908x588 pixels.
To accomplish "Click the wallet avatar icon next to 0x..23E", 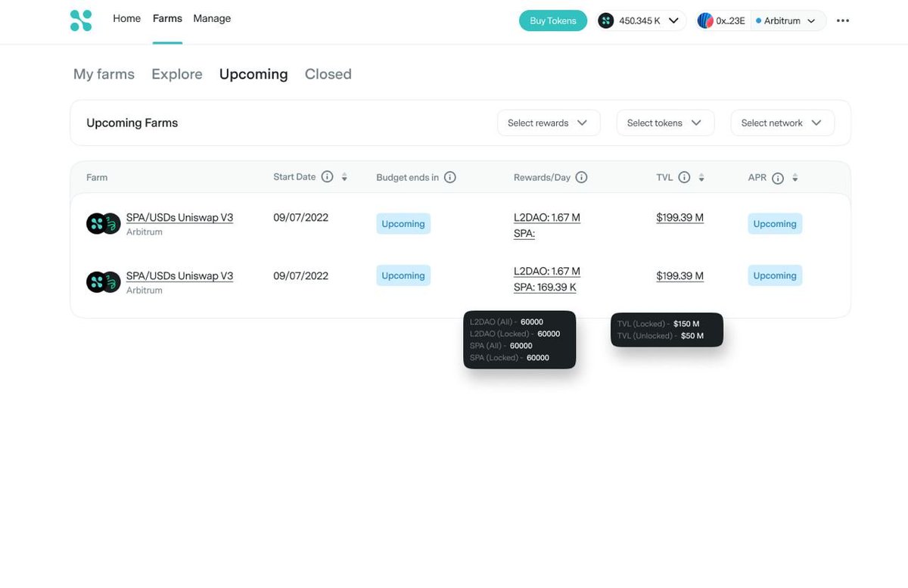I will pyautogui.click(x=706, y=20).
